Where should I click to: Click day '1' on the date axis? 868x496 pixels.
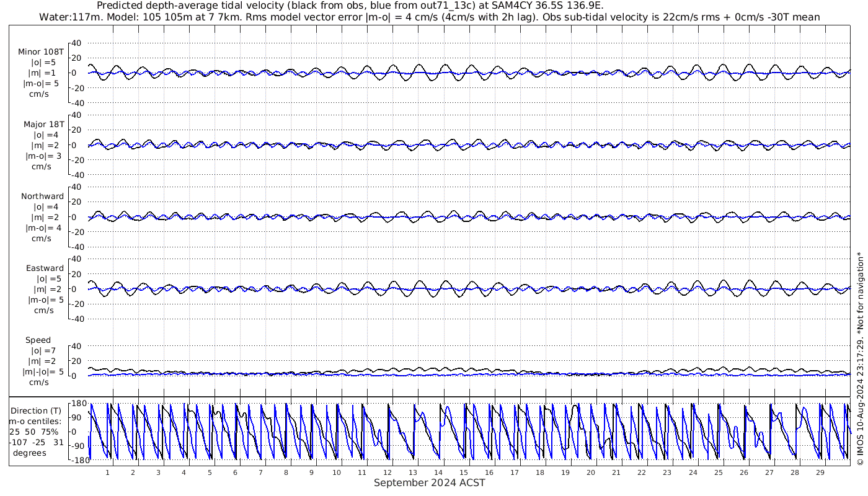107,472
